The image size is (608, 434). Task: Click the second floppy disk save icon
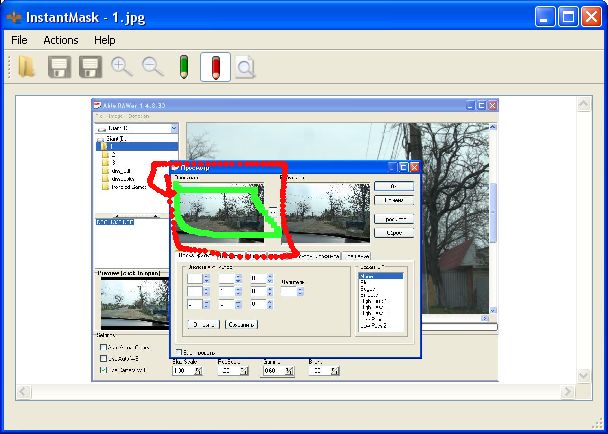91,68
